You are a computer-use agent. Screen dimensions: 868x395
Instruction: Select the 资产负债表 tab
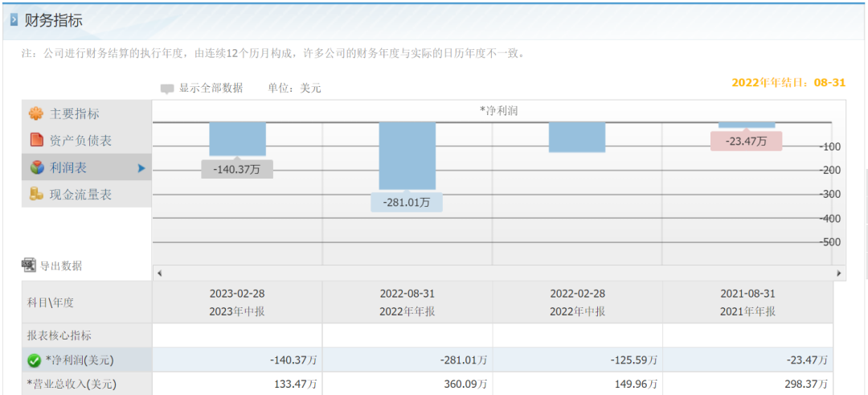(x=80, y=140)
